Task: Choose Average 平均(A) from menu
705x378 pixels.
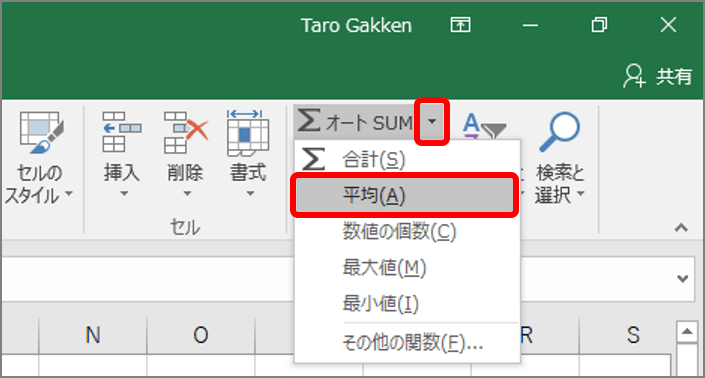Action: [405, 196]
